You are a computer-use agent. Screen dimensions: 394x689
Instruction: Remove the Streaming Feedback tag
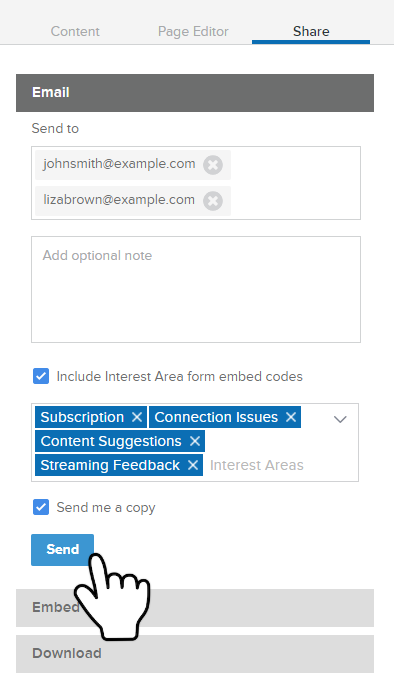tap(193, 465)
